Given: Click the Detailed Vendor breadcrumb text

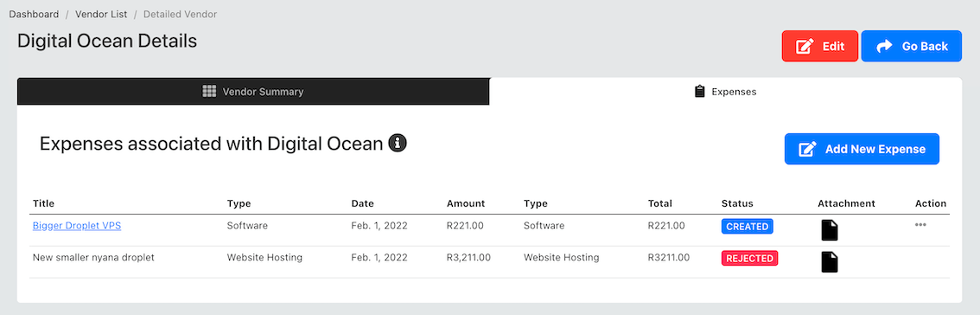Looking at the screenshot, I should click(x=180, y=14).
